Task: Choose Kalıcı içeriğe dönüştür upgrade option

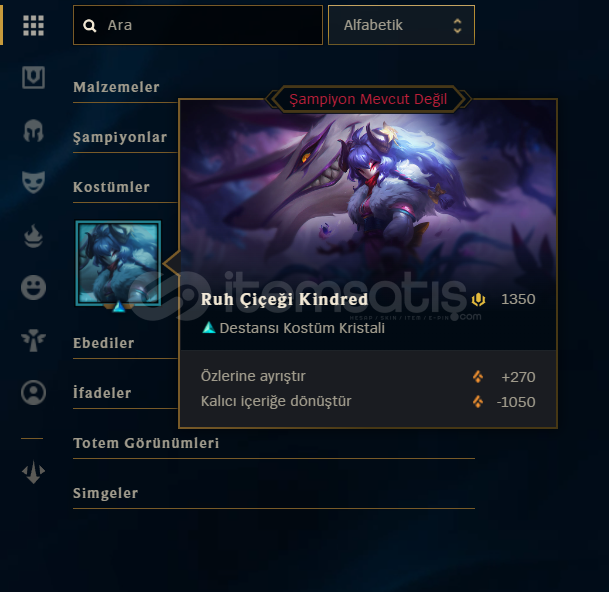Action: [x=368, y=401]
